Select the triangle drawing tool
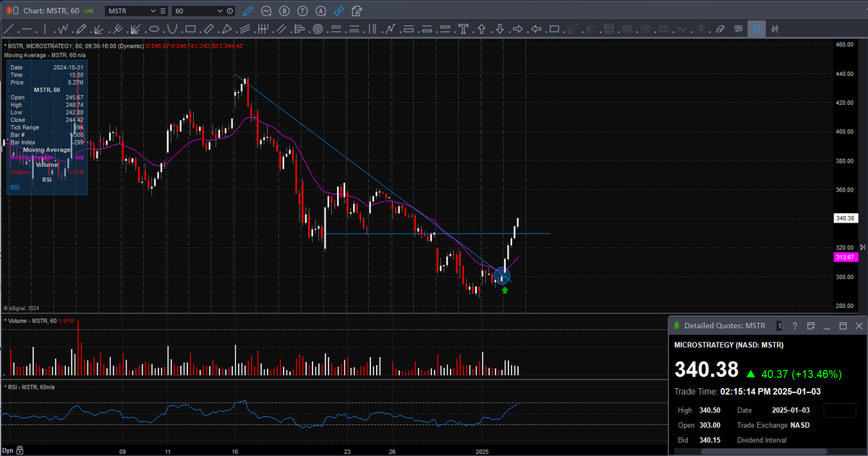 pyautogui.click(x=226, y=29)
